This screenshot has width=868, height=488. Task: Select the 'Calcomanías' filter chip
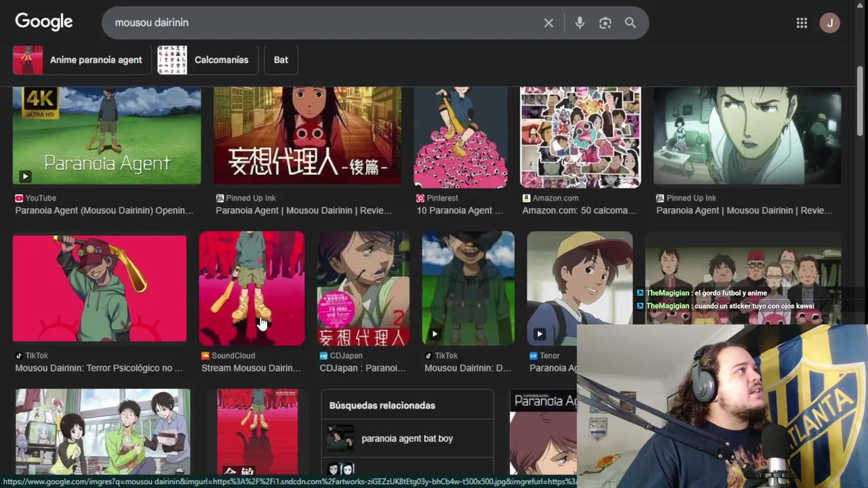tap(208, 60)
